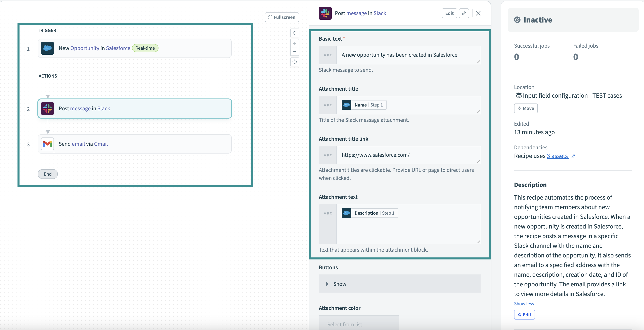Viewport: 644px width, 330px height.
Task: Close the step details panel
Action: [x=478, y=13]
